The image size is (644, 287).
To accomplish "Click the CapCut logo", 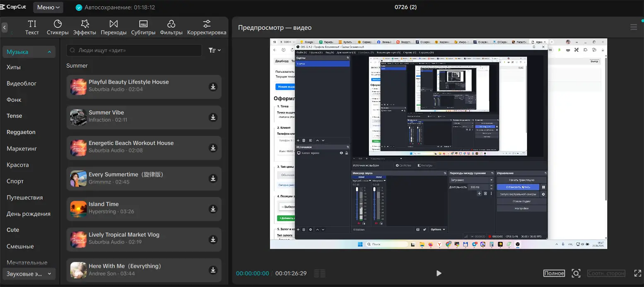I will pyautogui.click(x=13, y=7).
